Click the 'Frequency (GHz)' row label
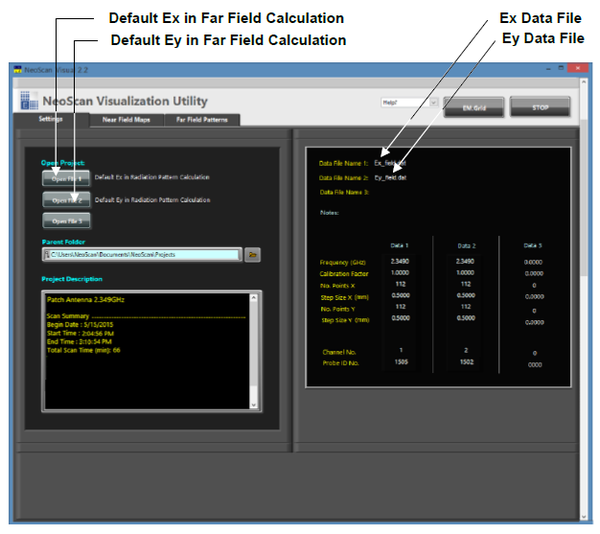Image resolution: width=600 pixels, height=534 pixels. tap(343, 262)
